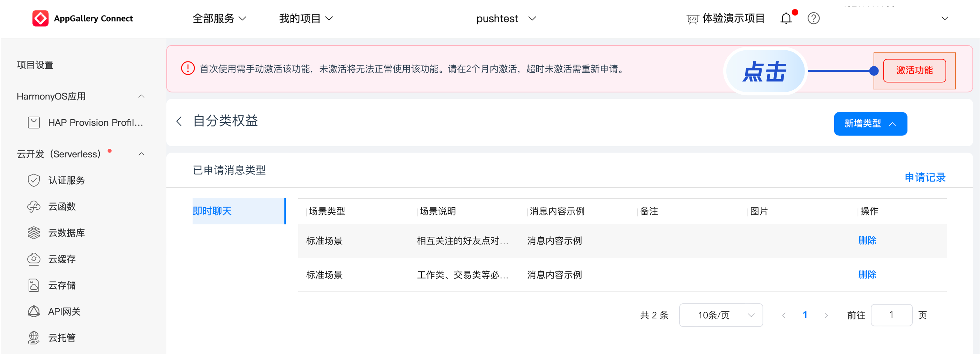Open 云数据库 in the sidebar
This screenshot has width=980, height=355.
pyautogui.click(x=67, y=233)
